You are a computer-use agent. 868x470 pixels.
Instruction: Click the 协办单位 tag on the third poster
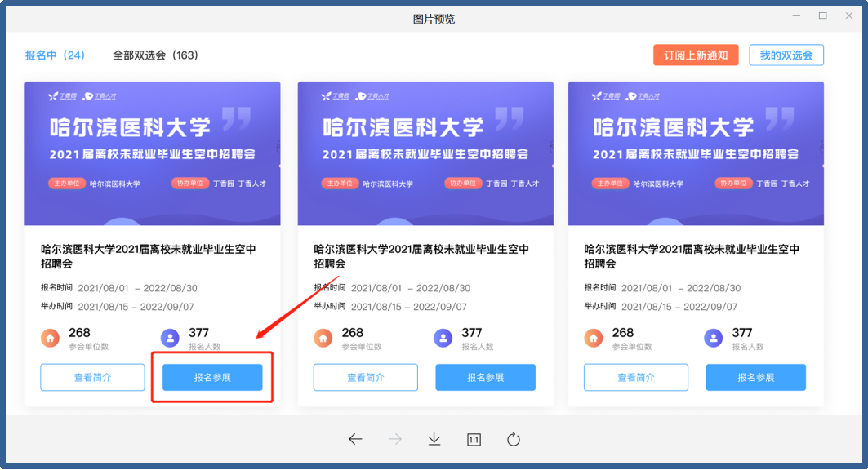(734, 184)
